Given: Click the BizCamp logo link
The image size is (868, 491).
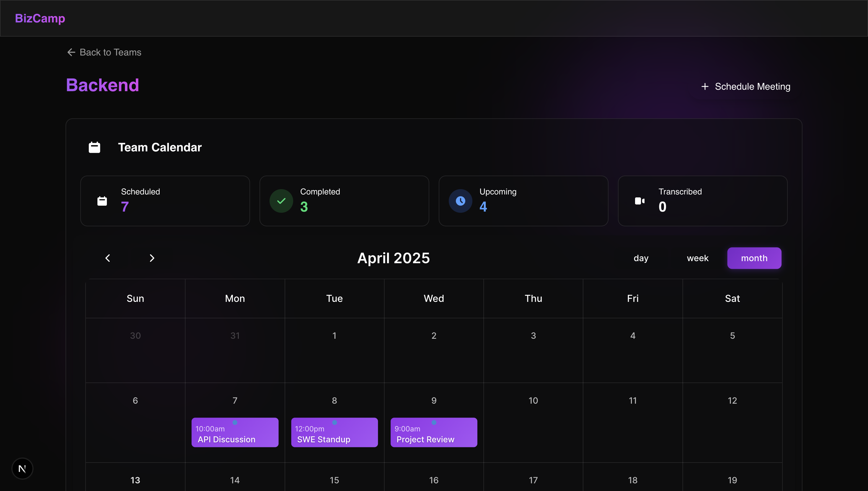Looking at the screenshot, I should tap(40, 18).
